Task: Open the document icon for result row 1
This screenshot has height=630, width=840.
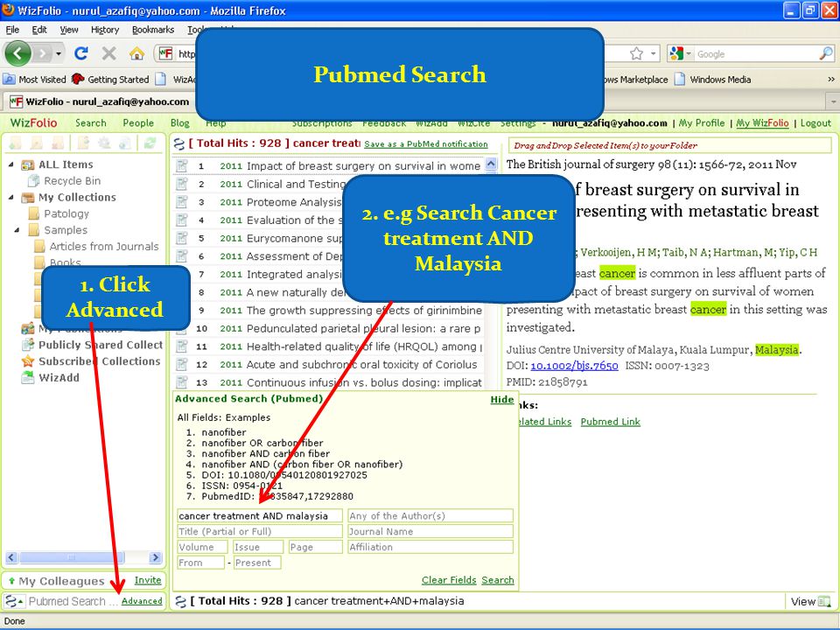Action: pyautogui.click(x=182, y=166)
